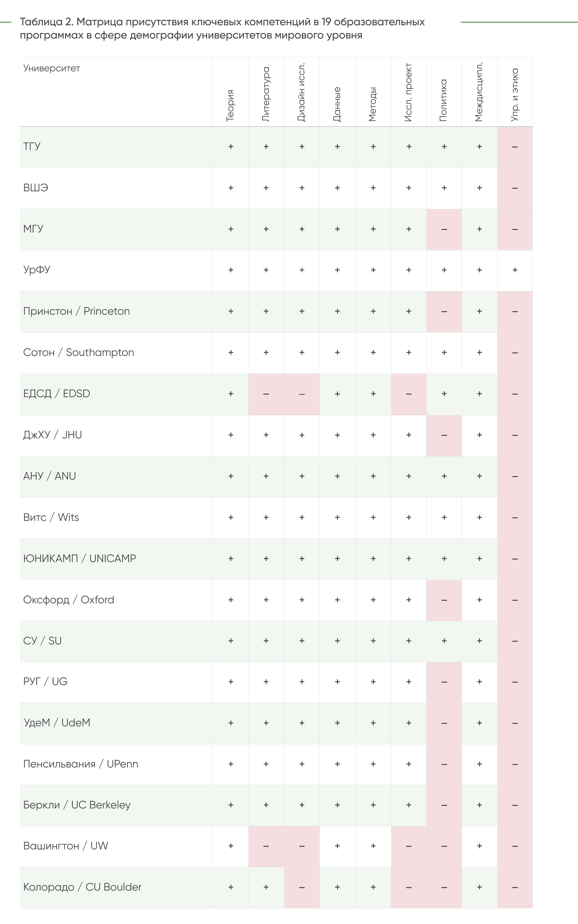Image resolution: width=578 pixels, height=924 pixels.
Task: Click the 'Иссл. проект' column header
Action: [x=409, y=92]
